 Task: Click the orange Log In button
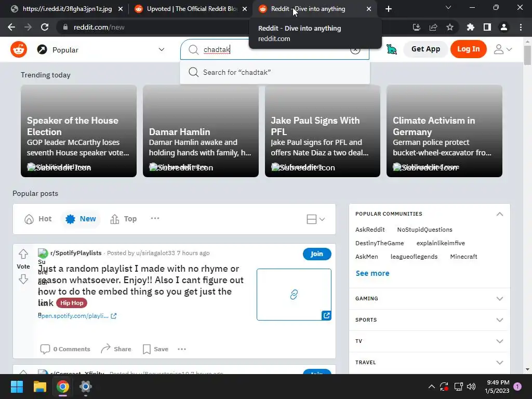(468, 49)
